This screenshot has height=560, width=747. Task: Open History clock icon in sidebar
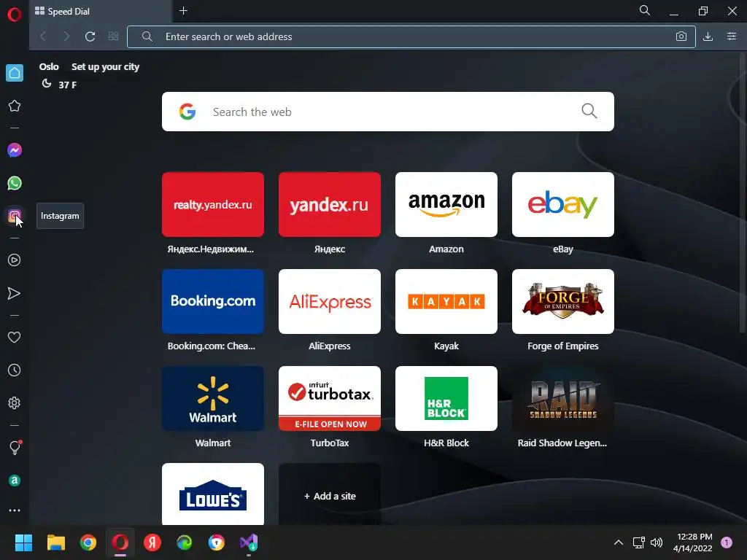[15, 370]
